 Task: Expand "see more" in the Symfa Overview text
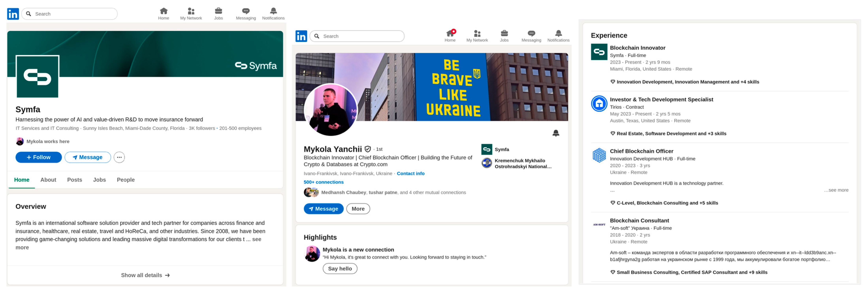click(256, 239)
